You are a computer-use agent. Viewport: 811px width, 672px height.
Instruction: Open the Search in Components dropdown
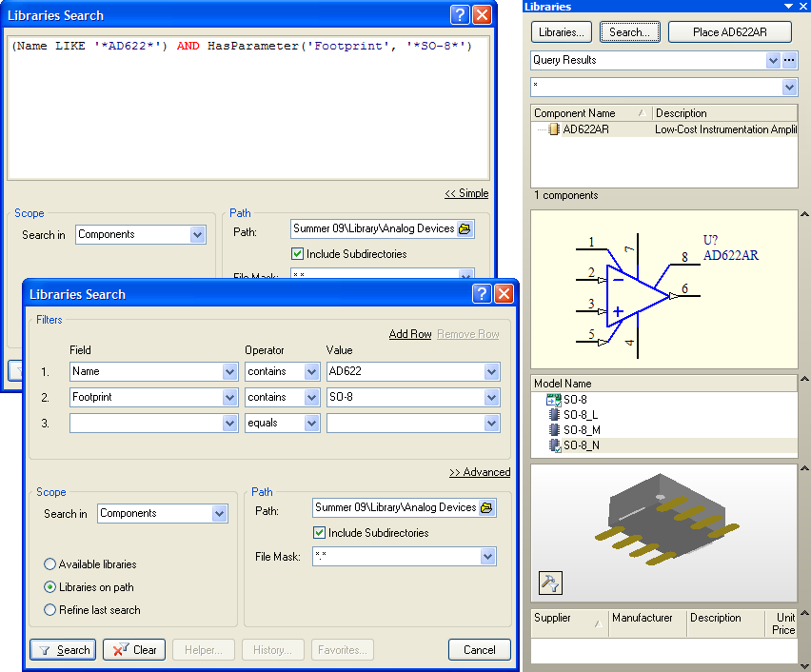pyautogui.click(x=220, y=514)
